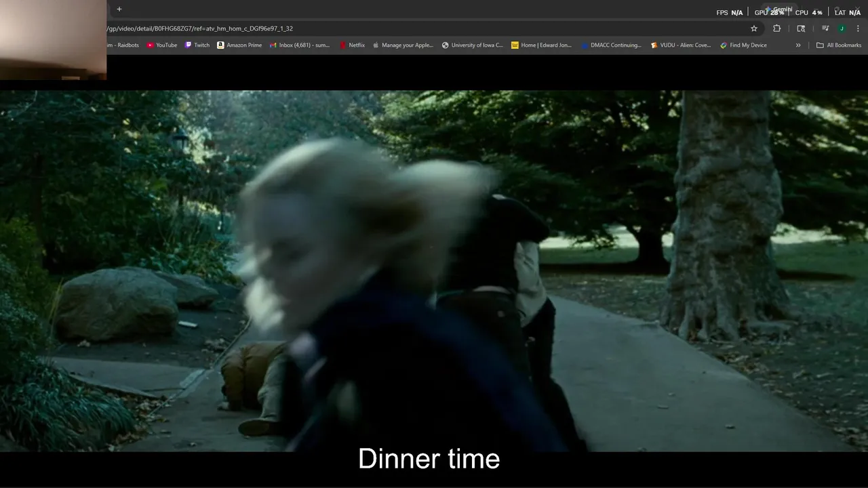This screenshot has height=488, width=868.
Task: Open the Twitch bookmark
Action: coord(197,45)
